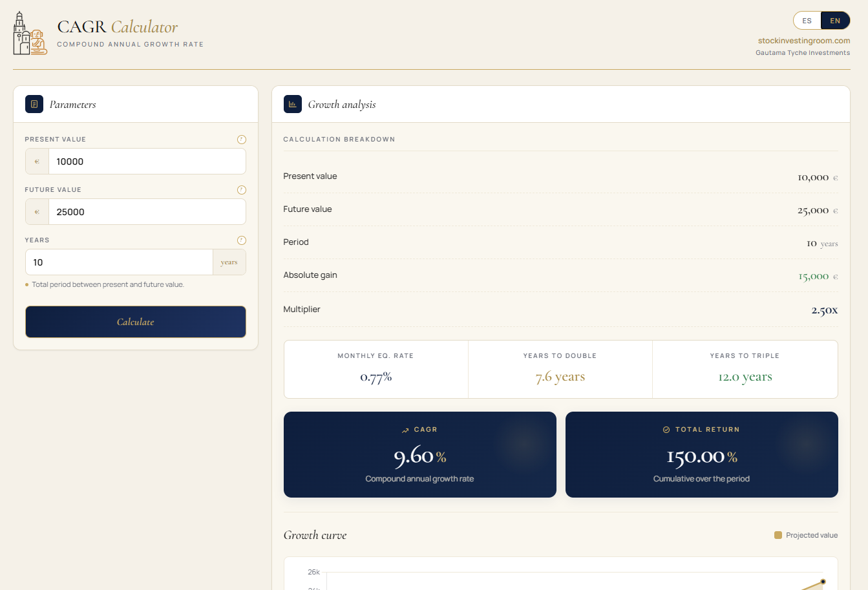Click into the Present Value input field

pos(147,162)
